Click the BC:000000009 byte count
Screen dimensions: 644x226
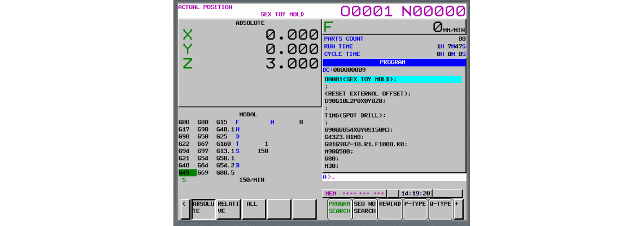tap(344, 70)
